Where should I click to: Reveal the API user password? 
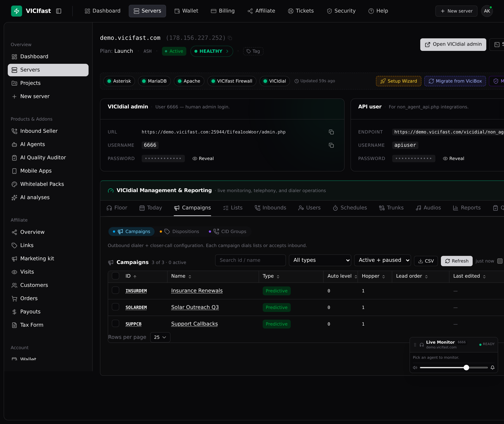[453, 158]
